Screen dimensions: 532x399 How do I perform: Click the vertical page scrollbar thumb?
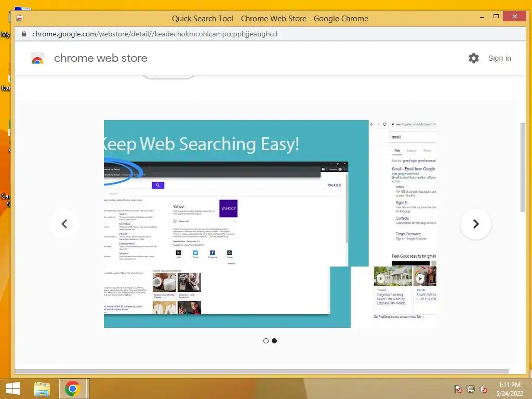pyautogui.click(x=523, y=167)
